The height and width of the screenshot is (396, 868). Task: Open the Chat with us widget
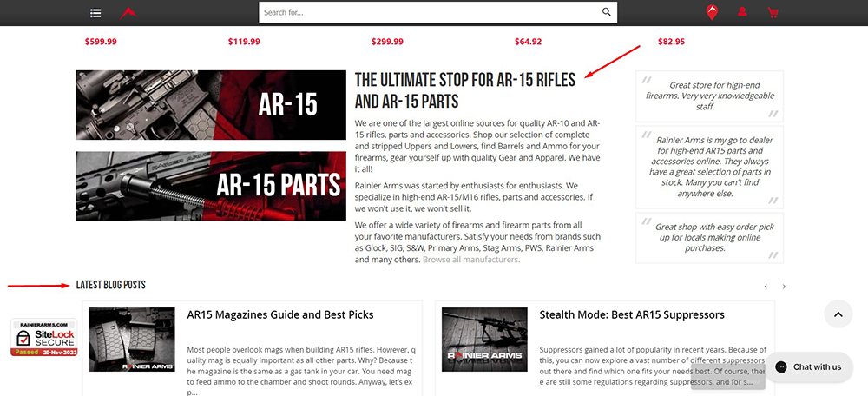click(x=807, y=366)
